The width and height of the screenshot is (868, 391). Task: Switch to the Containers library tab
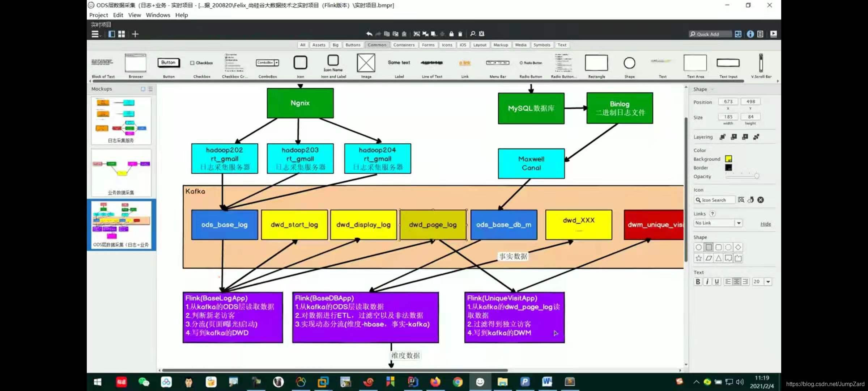(x=404, y=45)
